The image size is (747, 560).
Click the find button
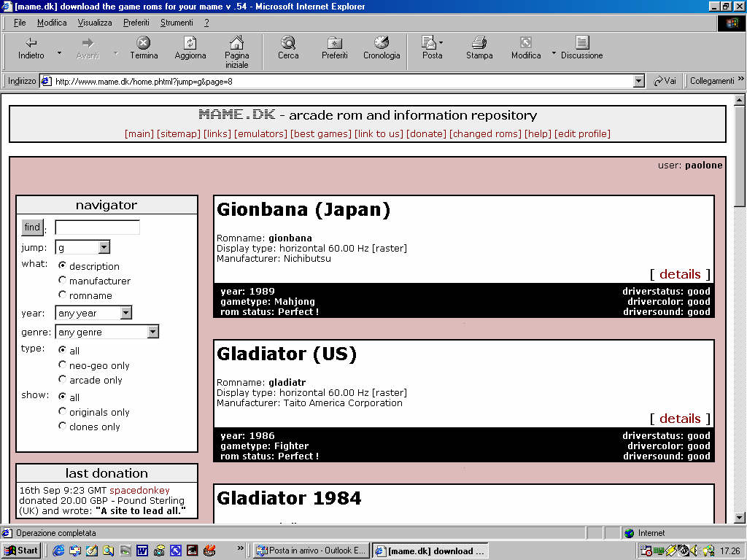[32, 227]
